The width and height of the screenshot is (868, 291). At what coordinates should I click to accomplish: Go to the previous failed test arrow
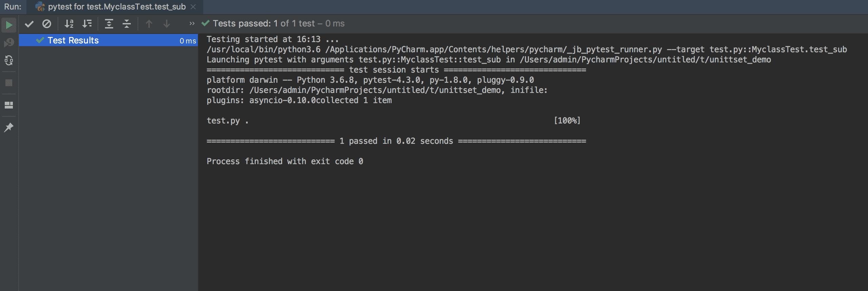pos(149,24)
